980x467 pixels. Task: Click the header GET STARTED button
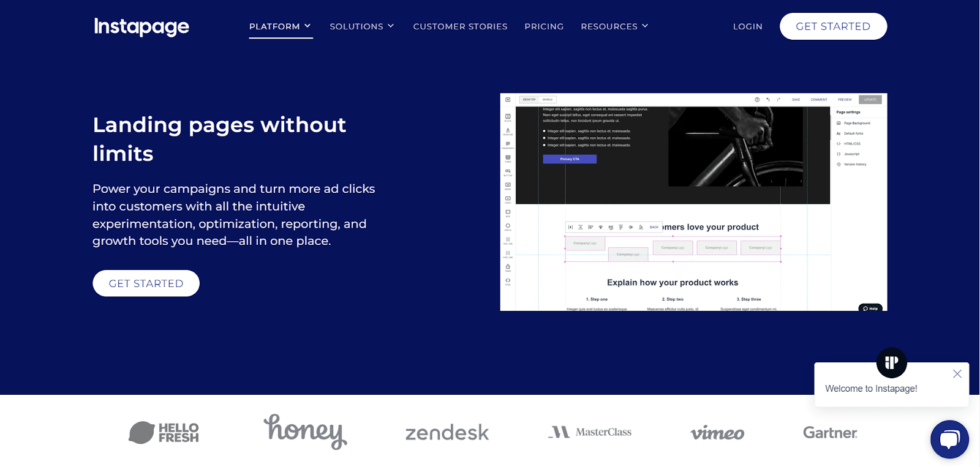[833, 26]
